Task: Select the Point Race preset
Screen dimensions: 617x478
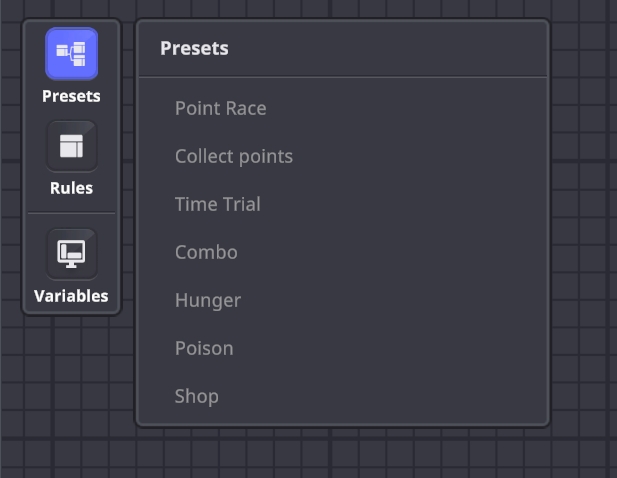Action: 220,108
